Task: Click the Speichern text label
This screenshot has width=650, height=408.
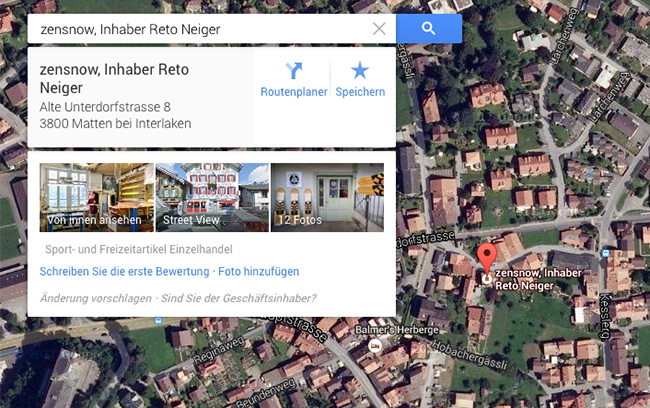Action: coord(360,92)
